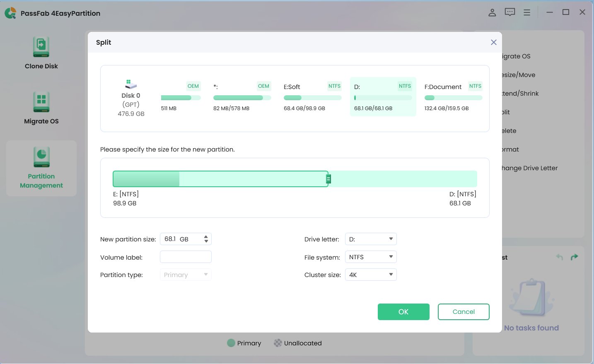Select the E:Soft partition block
The image size is (594, 364).
click(312, 97)
